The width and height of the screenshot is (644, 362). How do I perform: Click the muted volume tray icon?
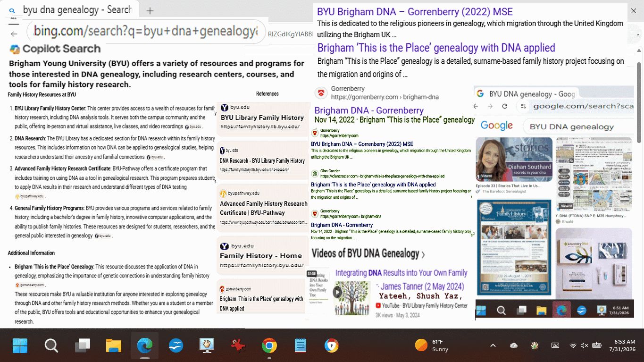pyautogui.click(x=585, y=345)
